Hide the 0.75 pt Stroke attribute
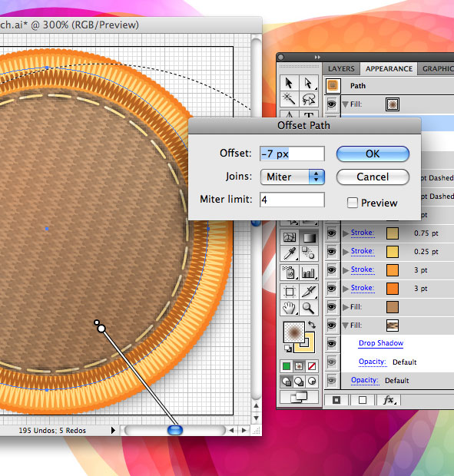454x476 pixels. [x=332, y=233]
